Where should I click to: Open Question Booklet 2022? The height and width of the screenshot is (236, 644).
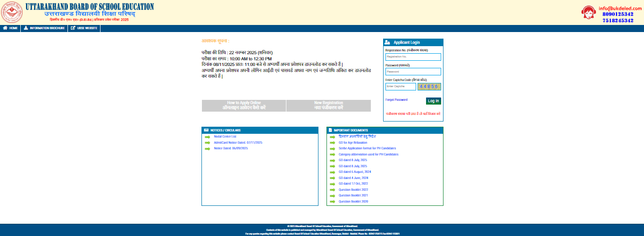tap(353, 190)
